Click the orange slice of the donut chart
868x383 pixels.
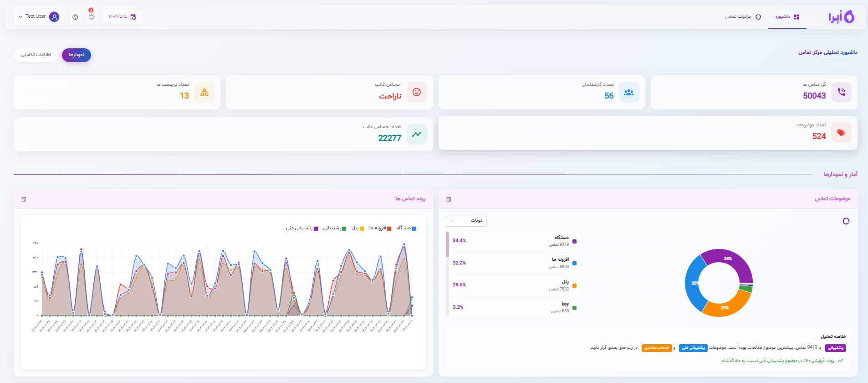tap(726, 305)
